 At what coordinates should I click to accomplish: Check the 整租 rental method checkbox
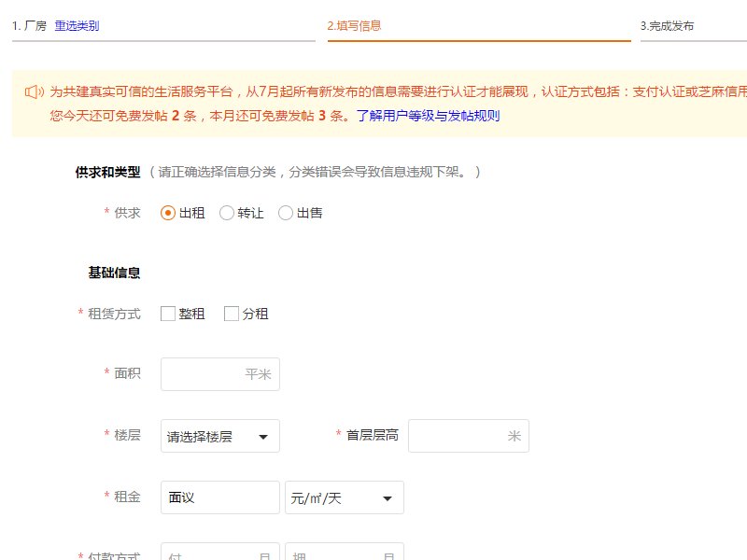pos(166,314)
